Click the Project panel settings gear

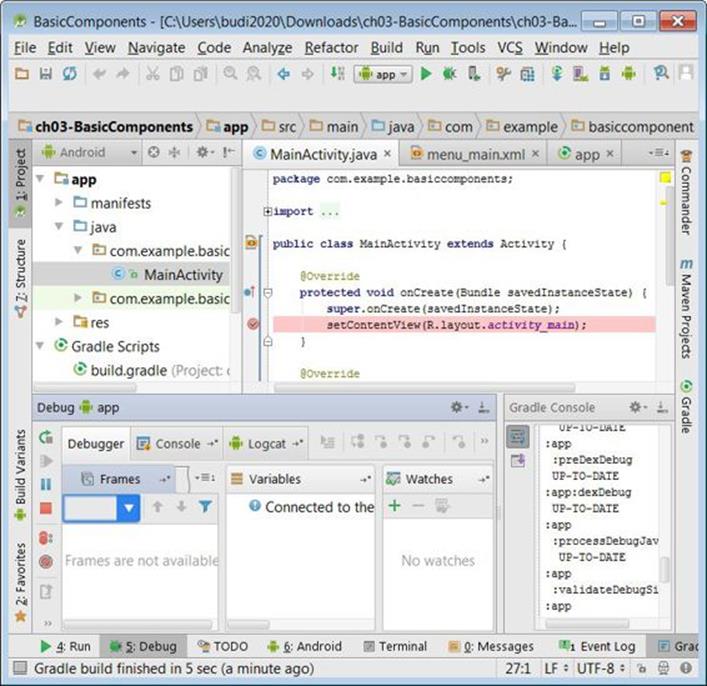click(204, 152)
